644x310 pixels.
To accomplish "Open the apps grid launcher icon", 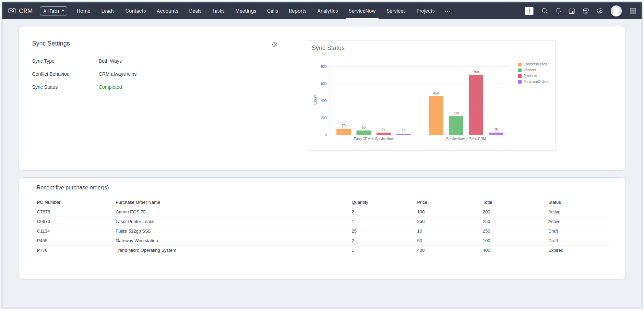I will (633, 11).
